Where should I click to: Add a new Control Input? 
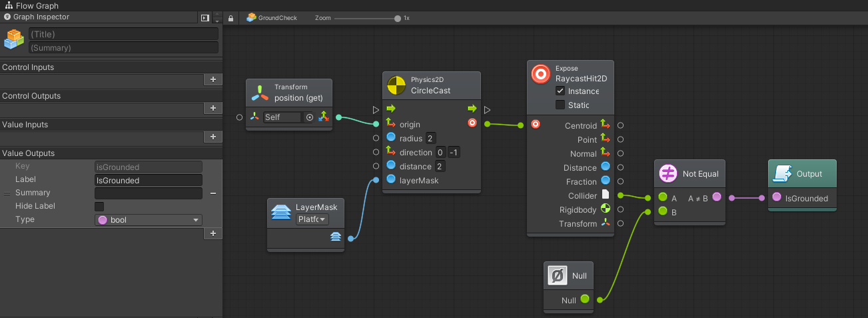(x=213, y=79)
